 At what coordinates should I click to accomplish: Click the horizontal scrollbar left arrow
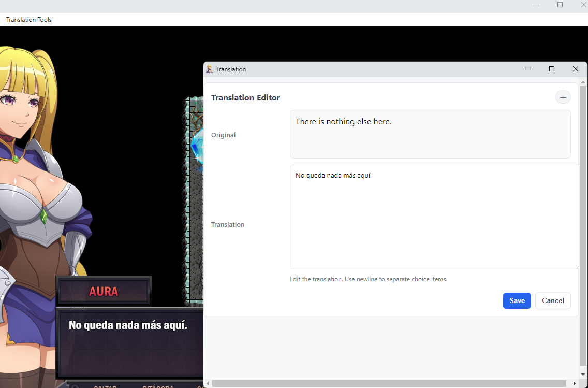click(x=208, y=383)
